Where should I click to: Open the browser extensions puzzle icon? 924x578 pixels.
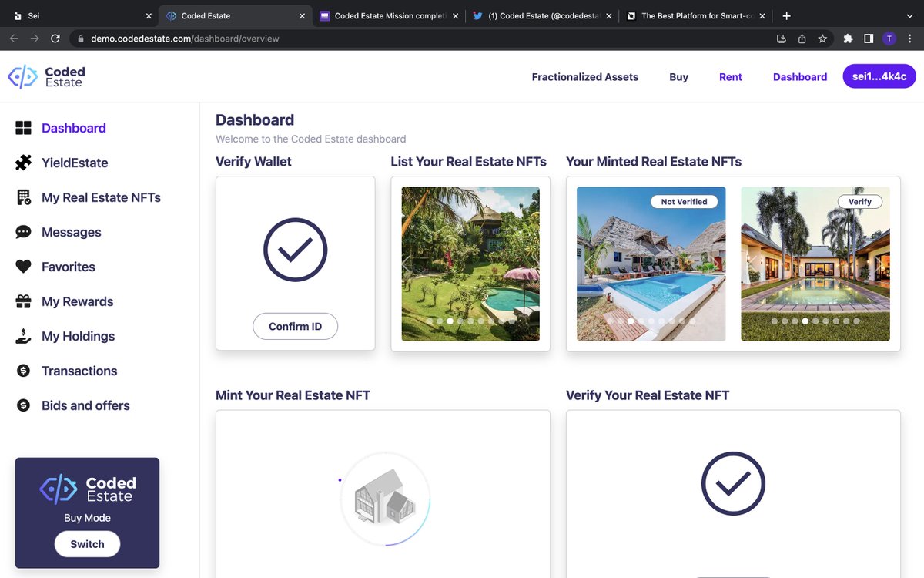[x=849, y=39]
